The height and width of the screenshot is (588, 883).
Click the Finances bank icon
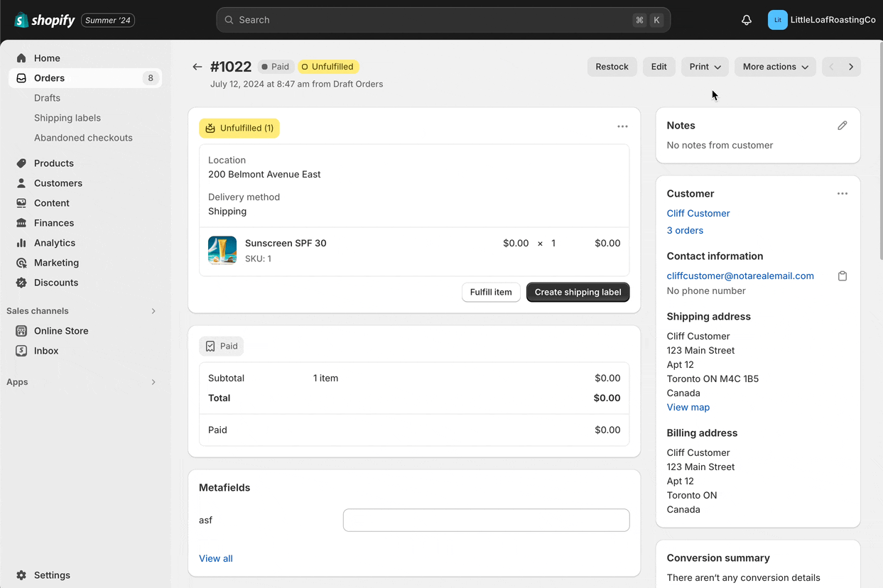[21, 223]
